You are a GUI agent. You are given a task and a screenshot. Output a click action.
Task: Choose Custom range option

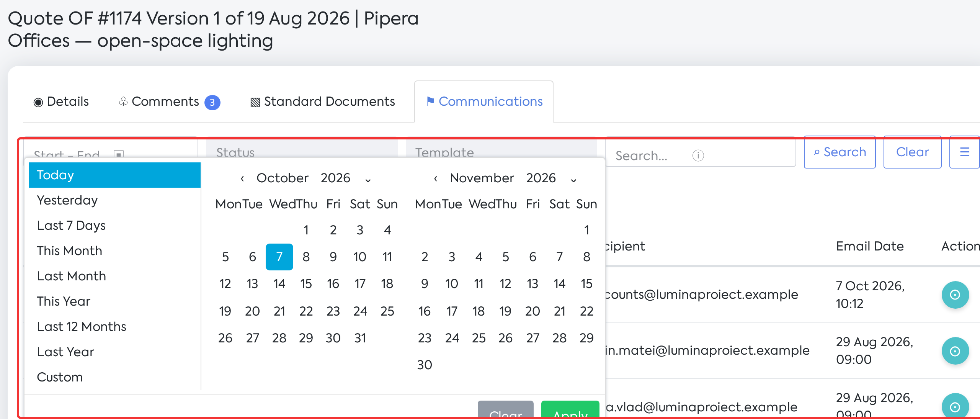[x=115, y=377]
